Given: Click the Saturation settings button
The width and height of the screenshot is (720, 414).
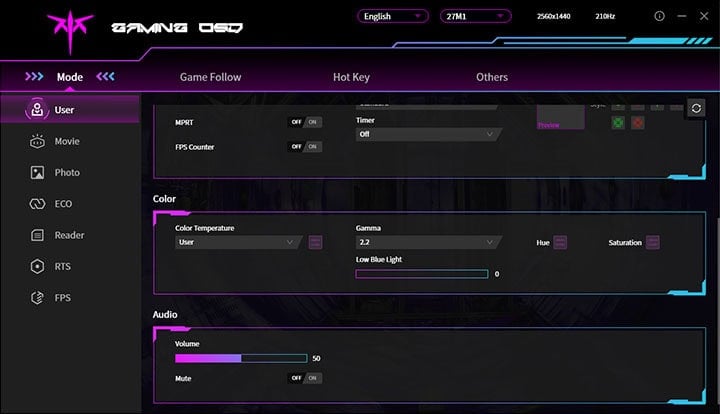Looking at the screenshot, I should (x=652, y=242).
